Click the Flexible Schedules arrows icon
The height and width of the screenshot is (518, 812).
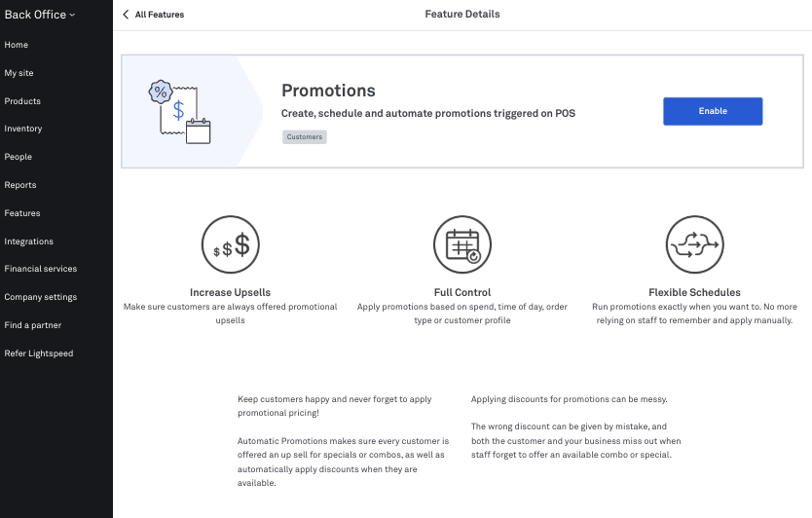694,244
